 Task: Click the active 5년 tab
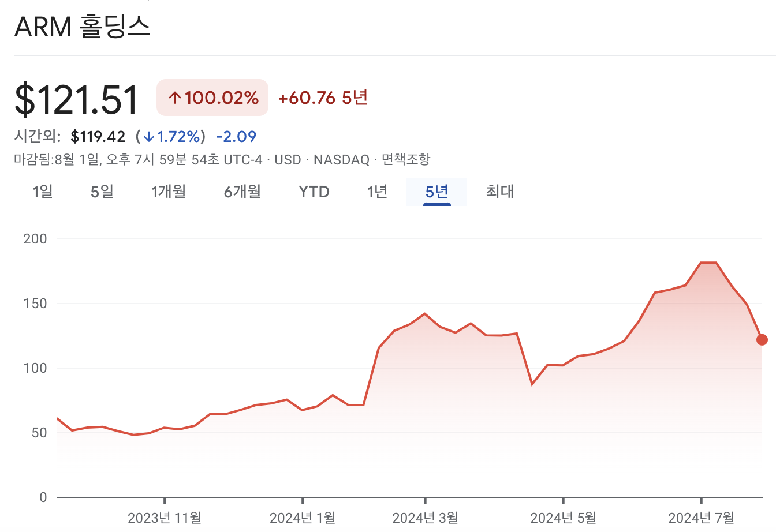[436, 192]
